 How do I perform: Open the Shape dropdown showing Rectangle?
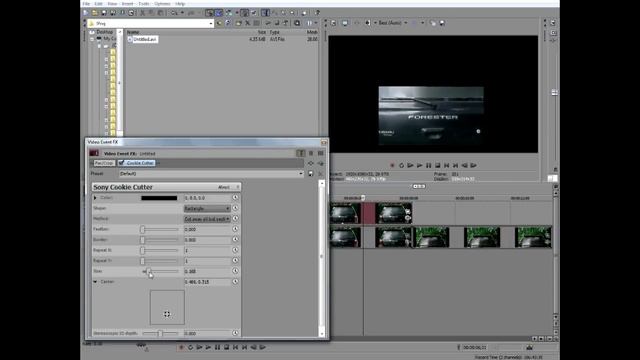207,209
